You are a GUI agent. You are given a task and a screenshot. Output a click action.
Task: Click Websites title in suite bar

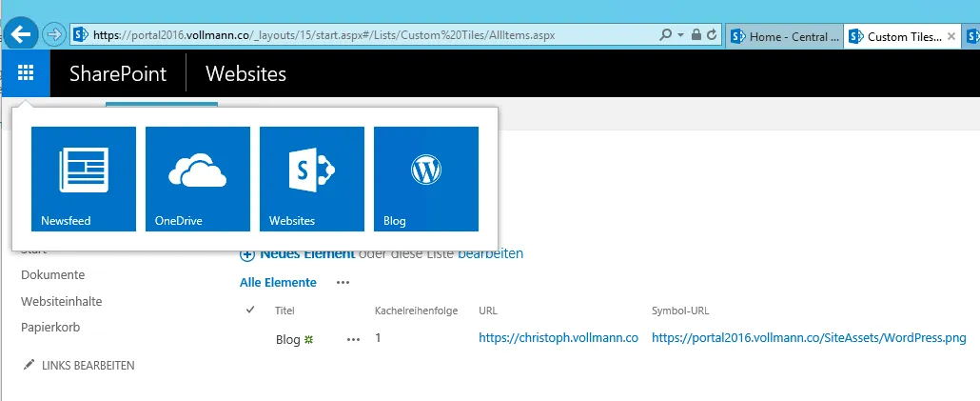pyautogui.click(x=245, y=74)
